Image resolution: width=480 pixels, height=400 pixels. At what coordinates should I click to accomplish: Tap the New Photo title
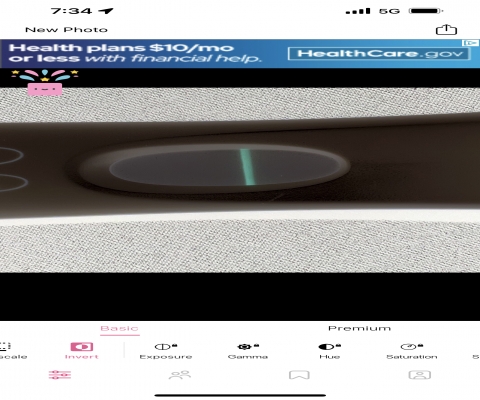point(66,30)
